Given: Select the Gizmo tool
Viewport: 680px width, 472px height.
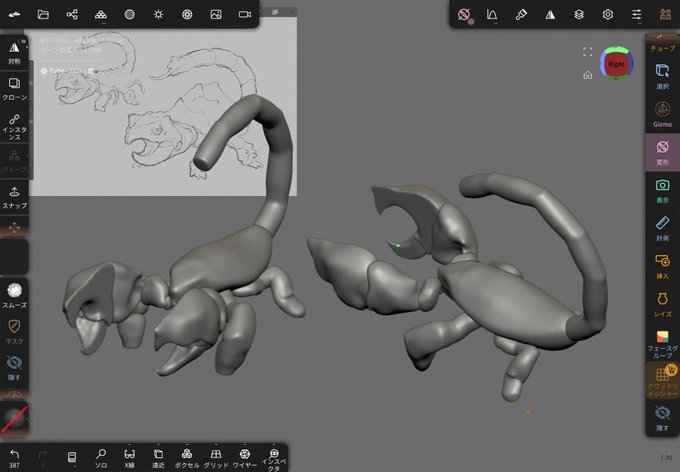Looking at the screenshot, I should (662, 114).
